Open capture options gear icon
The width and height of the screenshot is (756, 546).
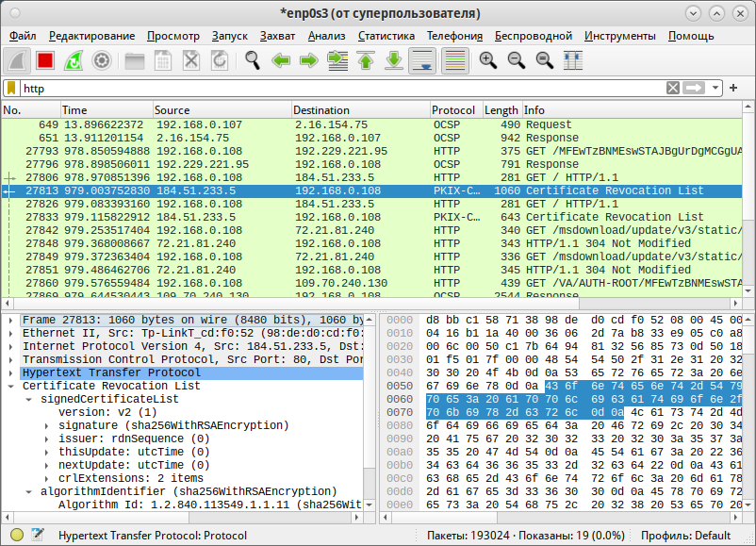(102, 60)
